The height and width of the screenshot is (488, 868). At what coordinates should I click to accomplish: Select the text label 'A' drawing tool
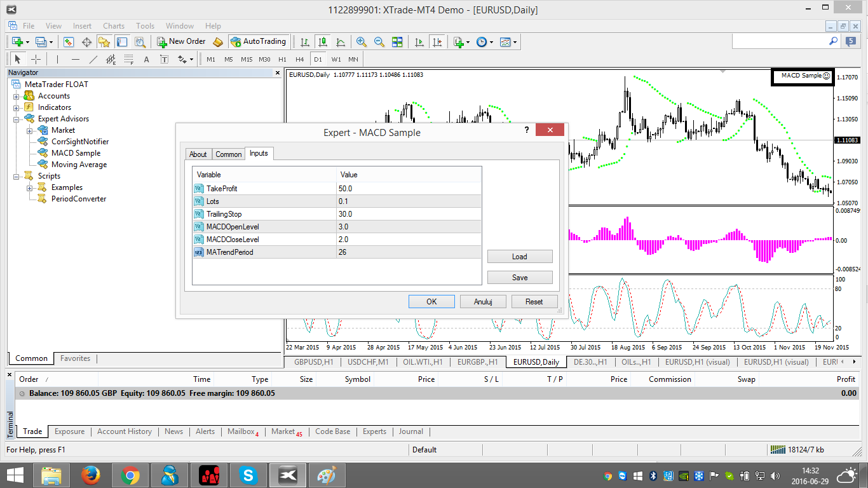click(x=146, y=59)
